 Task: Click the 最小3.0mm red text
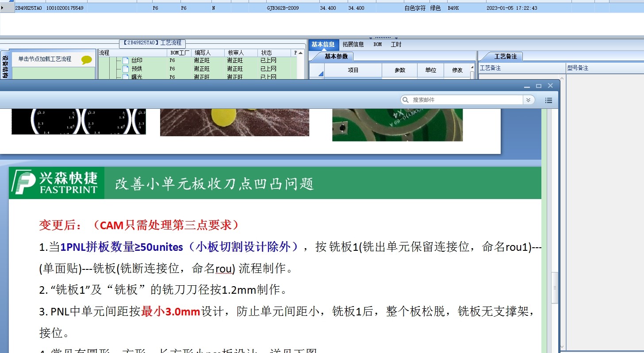click(171, 311)
